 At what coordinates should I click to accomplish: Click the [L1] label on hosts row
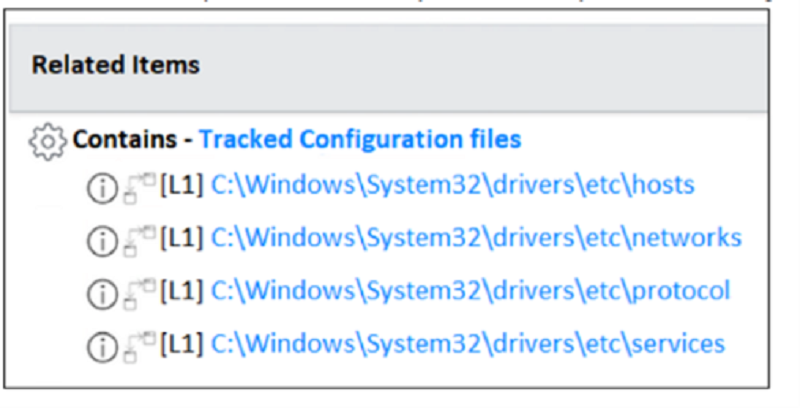point(181,186)
